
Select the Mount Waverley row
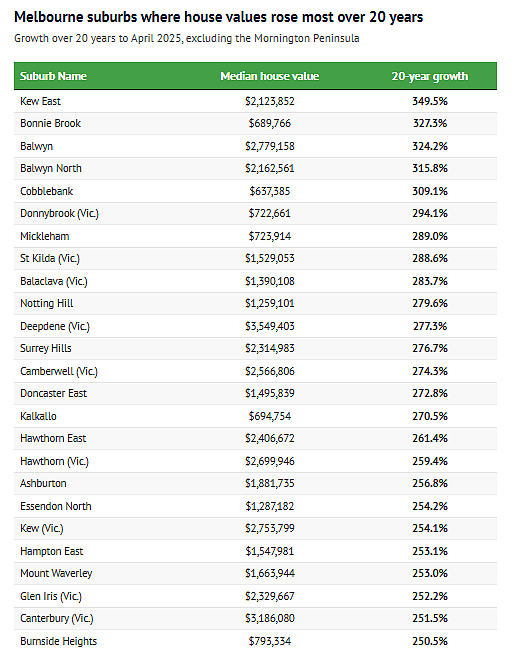click(x=256, y=573)
